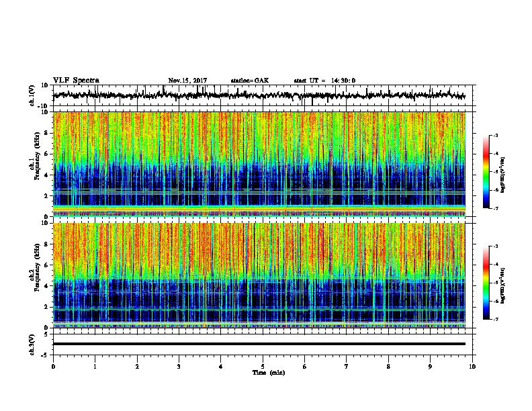The height and width of the screenshot is (411, 532).
Task: Click the "-7" value on ch.2 colorbar
Action: 495,319
